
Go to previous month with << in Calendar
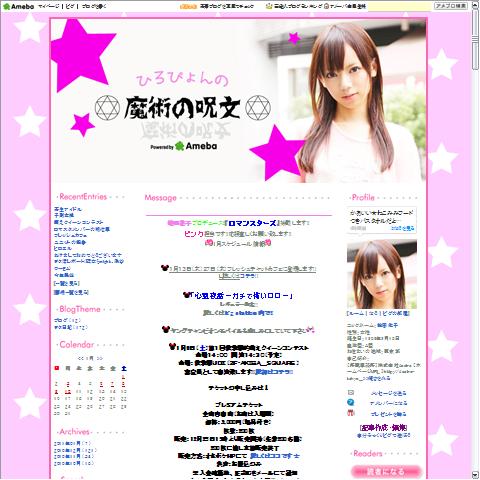tap(80, 358)
